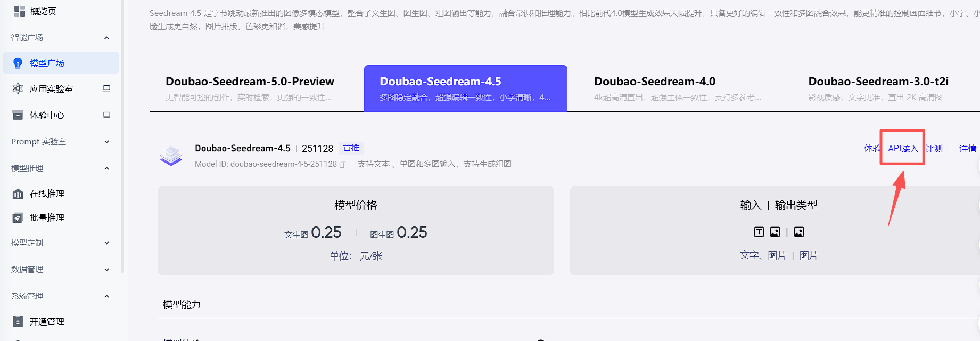Viewport: 980px width, 341px height.
Task: Click the Application Lab atom icon
Action: [18, 88]
